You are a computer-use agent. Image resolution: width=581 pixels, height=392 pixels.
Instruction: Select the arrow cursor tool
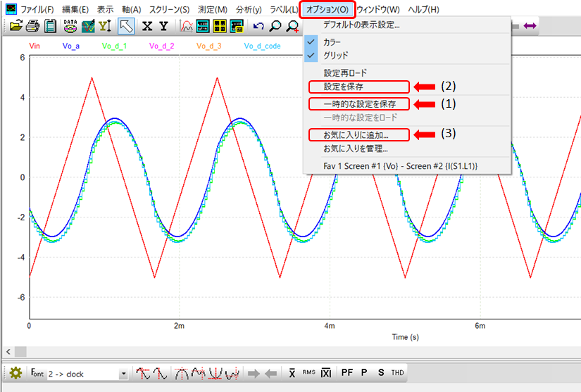coord(126,27)
